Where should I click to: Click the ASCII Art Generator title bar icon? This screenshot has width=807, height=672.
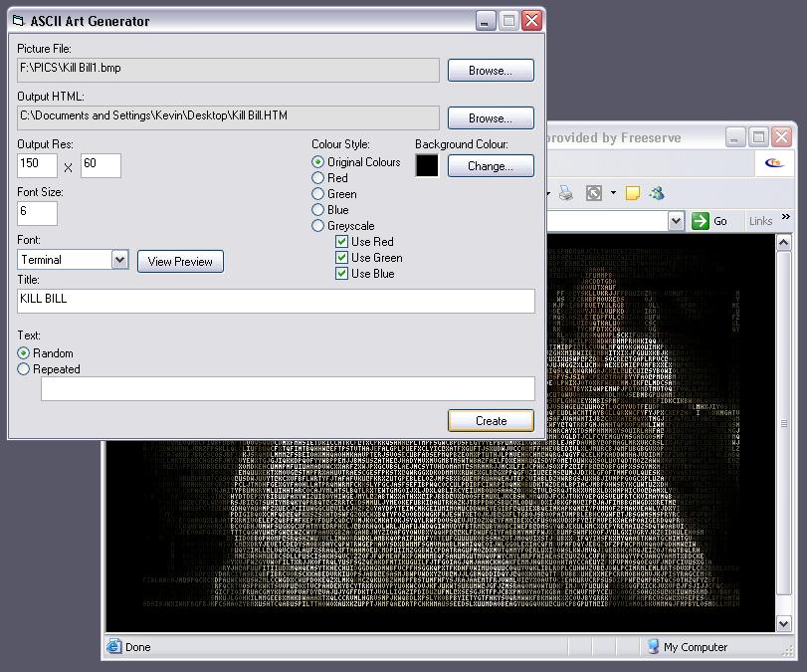pyautogui.click(x=19, y=21)
